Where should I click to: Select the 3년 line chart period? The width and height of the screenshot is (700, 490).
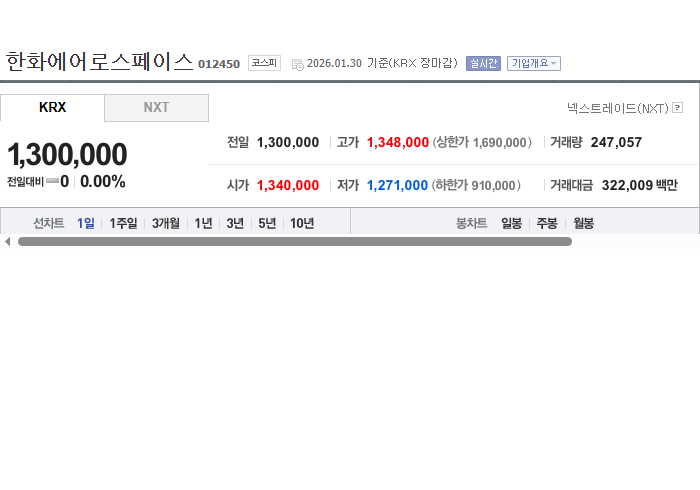click(x=235, y=223)
